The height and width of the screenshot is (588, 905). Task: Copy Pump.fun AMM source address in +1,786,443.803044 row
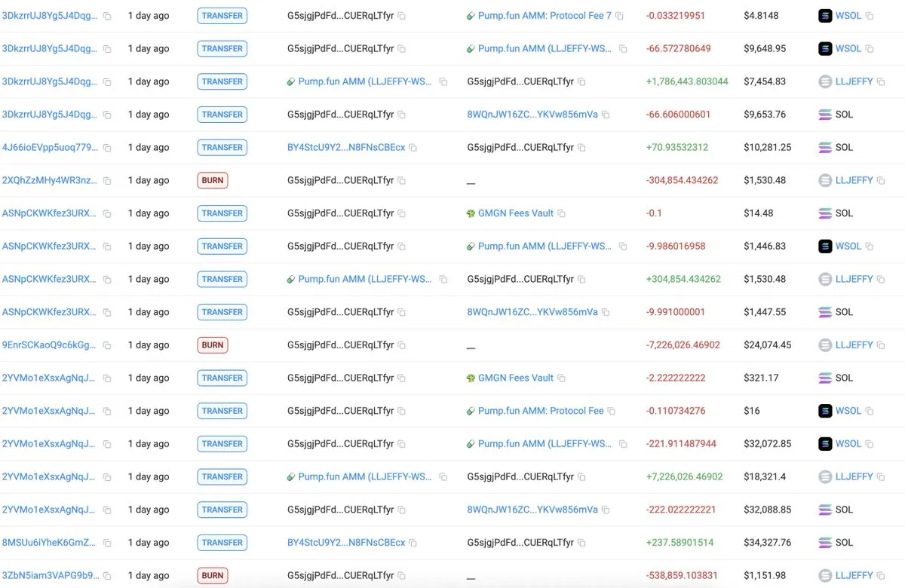pos(443,81)
